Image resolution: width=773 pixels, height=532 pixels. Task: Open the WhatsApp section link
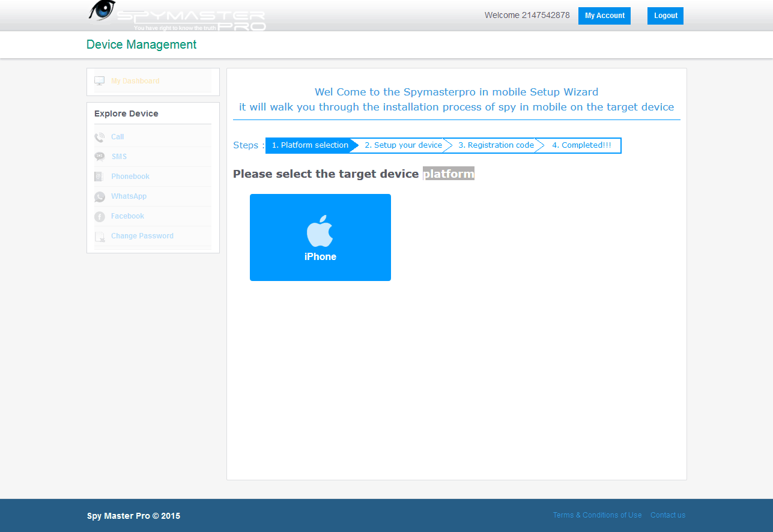coord(129,196)
